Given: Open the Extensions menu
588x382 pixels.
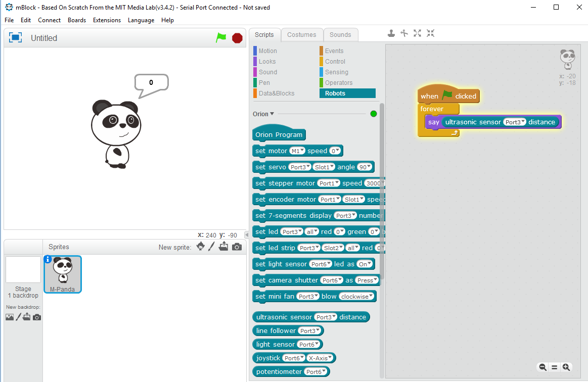Looking at the screenshot, I should [107, 20].
